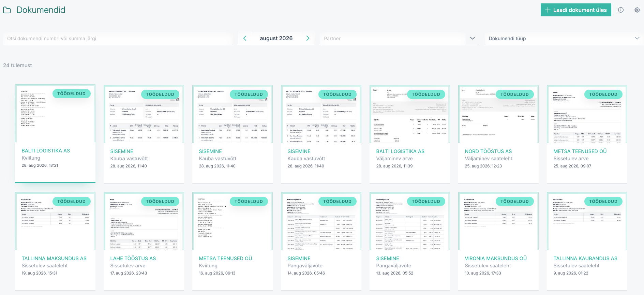The height and width of the screenshot is (295, 644).
Task: Click the date 16. aug 2026, 06:13
Action: coord(217,273)
